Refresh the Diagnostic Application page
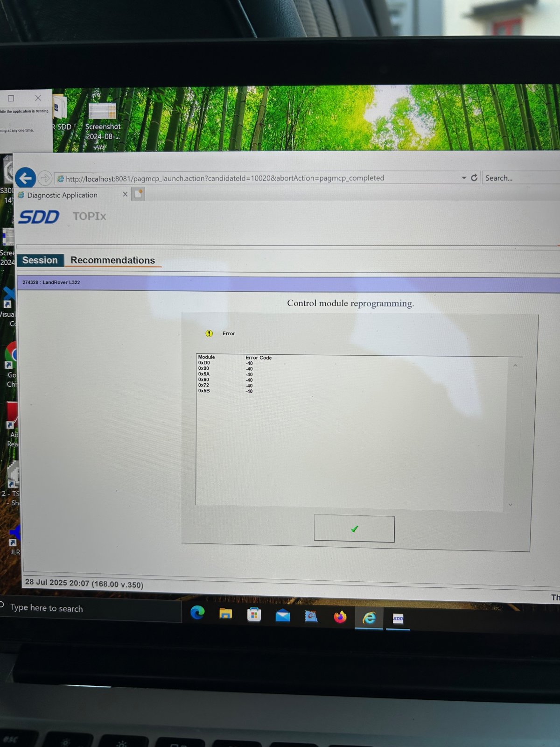The image size is (560, 747). (474, 177)
